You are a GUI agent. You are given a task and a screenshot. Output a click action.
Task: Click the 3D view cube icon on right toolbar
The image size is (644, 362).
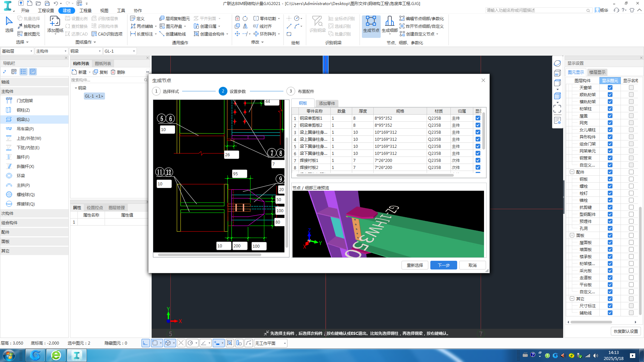coord(557,73)
